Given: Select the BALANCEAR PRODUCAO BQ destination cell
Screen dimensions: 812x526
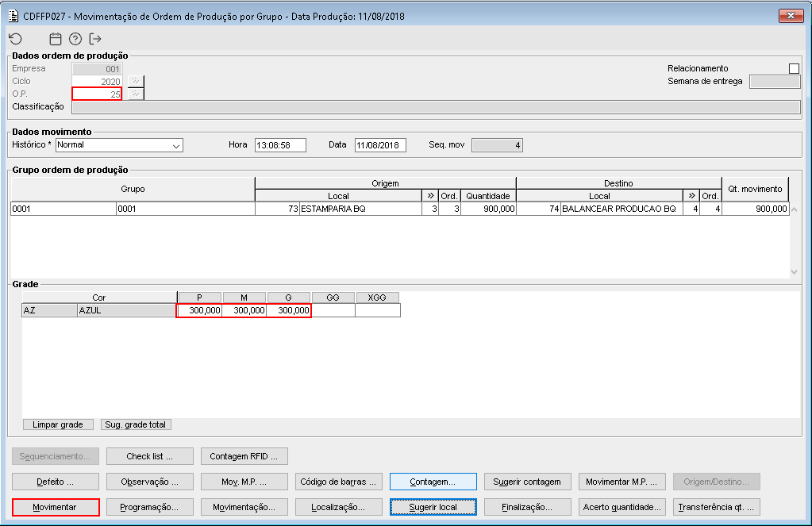Looking at the screenshot, I should click(622, 209).
